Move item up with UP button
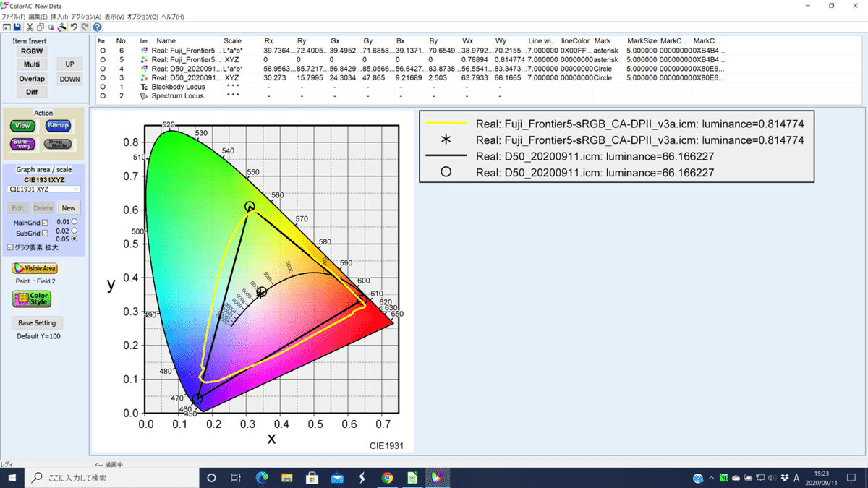This screenshot has height=488, width=868. [x=69, y=64]
